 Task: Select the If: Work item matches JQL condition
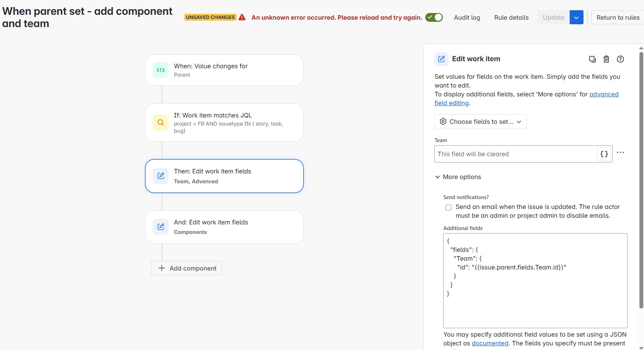(x=224, y=122)
